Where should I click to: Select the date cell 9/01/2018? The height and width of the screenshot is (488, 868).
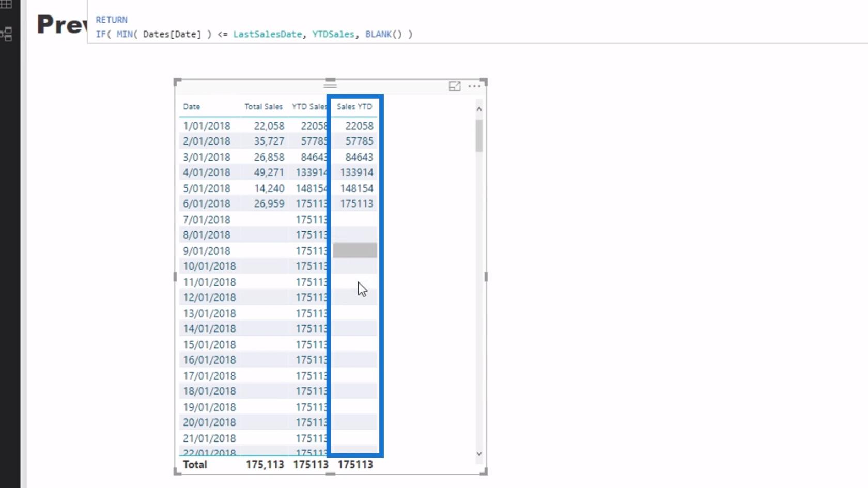click(207, 251)
